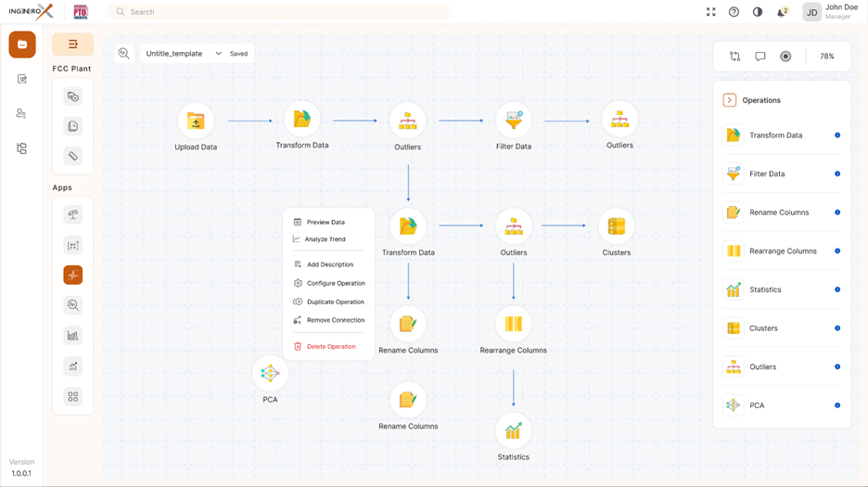The image size is (868, 487).
Task: Open the notifications bell icon
Action: click(x=782, y=12)
